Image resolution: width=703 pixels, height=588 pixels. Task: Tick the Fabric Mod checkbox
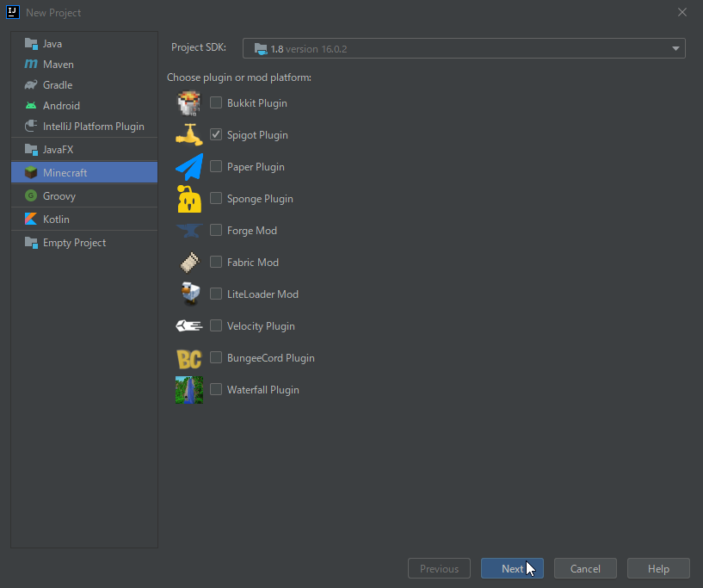pyautogui.click(x=216, y=262)
